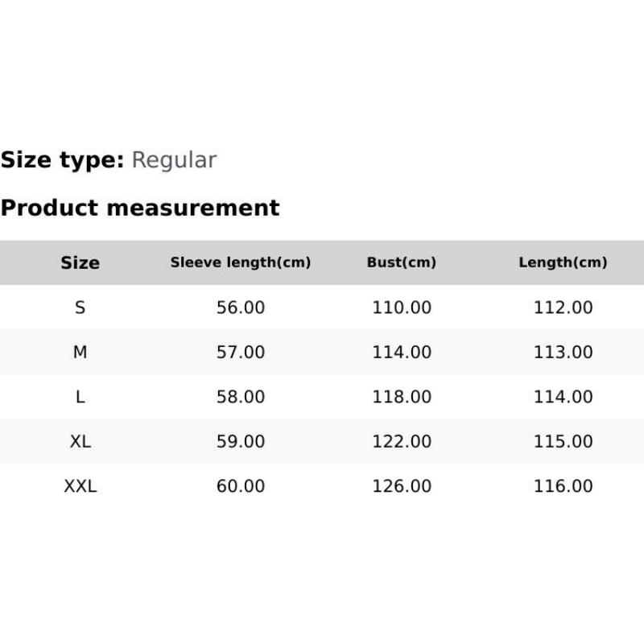Click sleeve length value 56.00
The height and width of the screenshot is (644, 644).
[241, 308]
